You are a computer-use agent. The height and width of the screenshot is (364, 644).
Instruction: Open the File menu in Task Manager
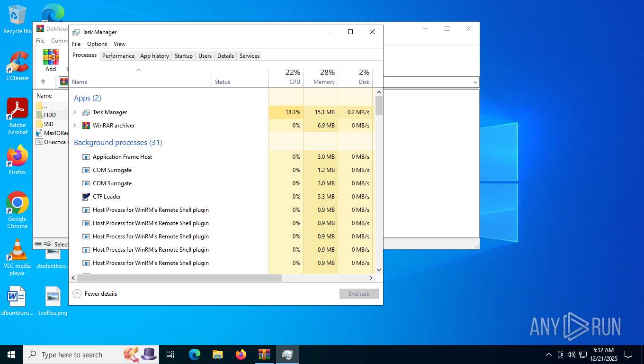click(x=76, y=44)
